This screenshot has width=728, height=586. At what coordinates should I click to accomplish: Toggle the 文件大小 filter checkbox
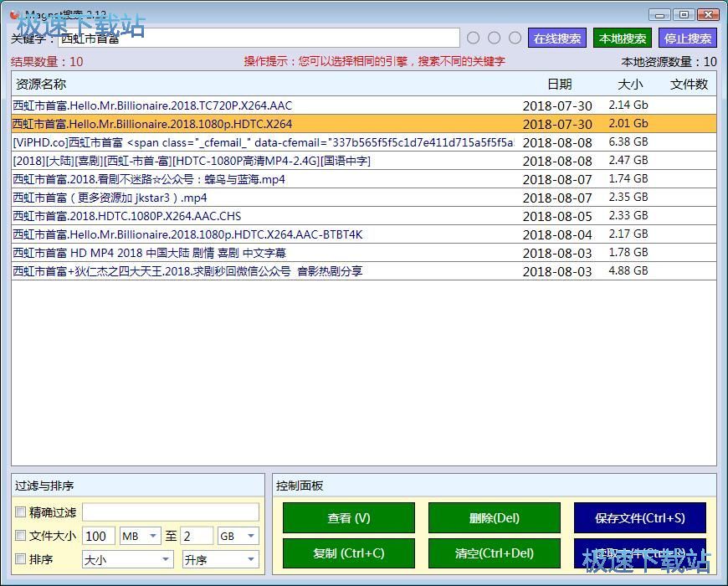pos(21,536)
